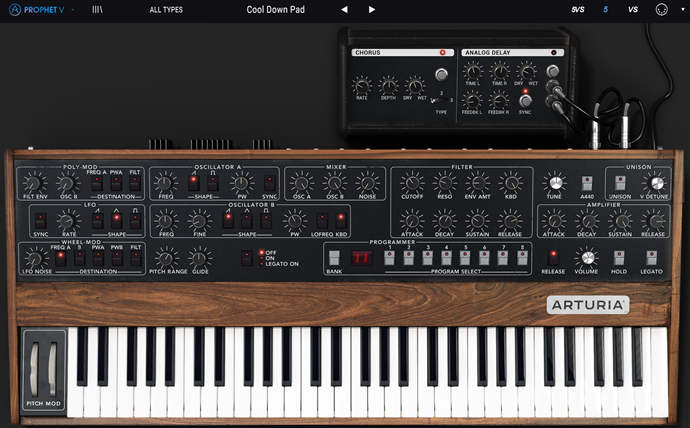
Task: Open MIDI settings connector icon
Action: (x=661, y=10)
